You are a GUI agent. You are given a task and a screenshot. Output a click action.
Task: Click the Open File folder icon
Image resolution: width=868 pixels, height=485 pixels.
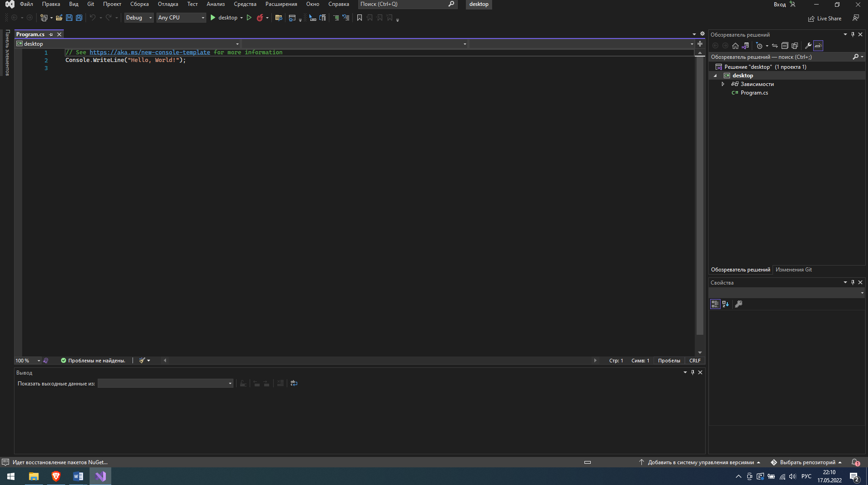pyautogui.click(x=59, y=18)
